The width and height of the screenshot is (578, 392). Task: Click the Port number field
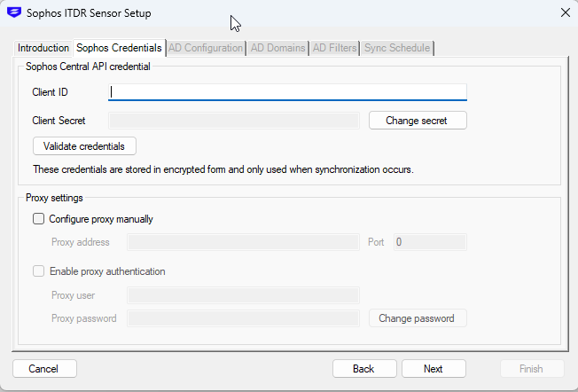point(430,242)
